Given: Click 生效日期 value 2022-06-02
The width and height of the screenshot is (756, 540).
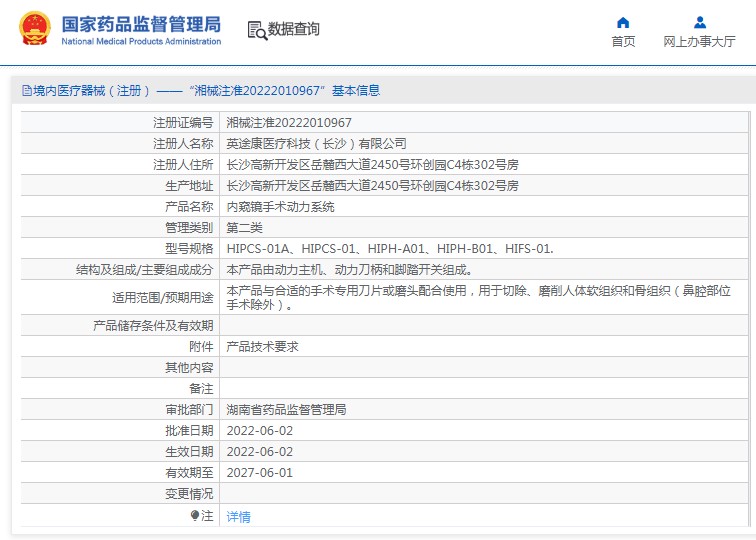Looking at the screenshot, I should tap(259, 452).
